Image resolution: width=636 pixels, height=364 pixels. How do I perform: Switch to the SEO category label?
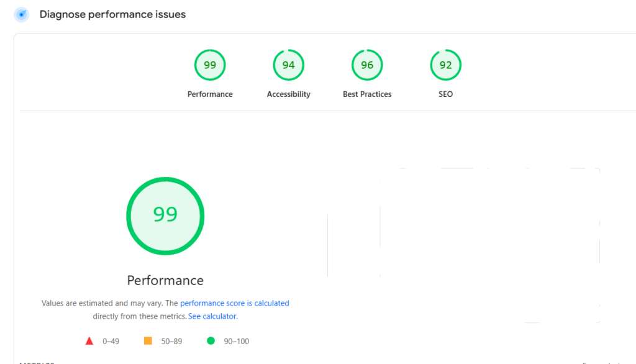445,94
